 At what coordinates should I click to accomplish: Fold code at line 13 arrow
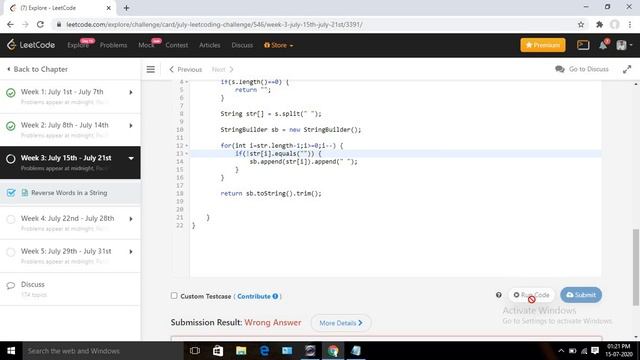pos(187,154)
